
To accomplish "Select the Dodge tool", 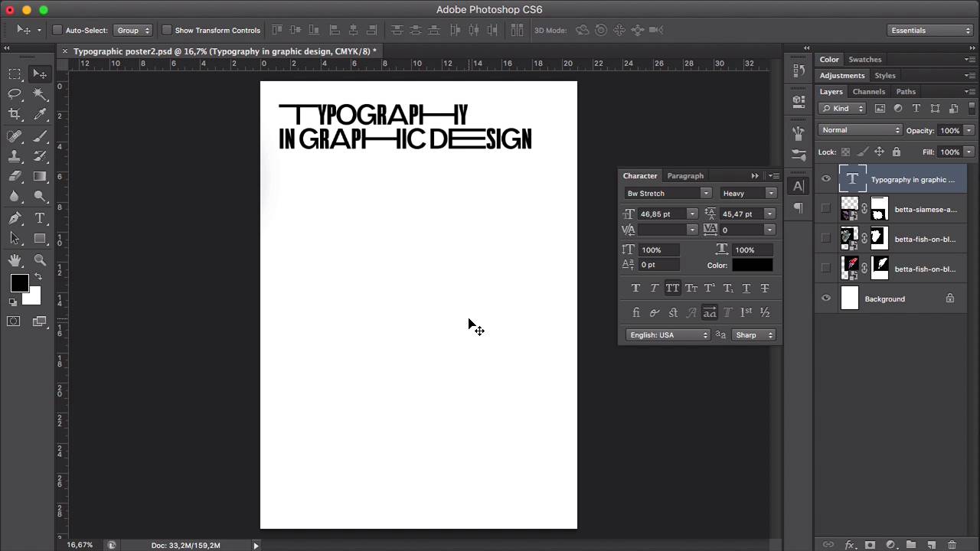I will click(x=40, y=196).
